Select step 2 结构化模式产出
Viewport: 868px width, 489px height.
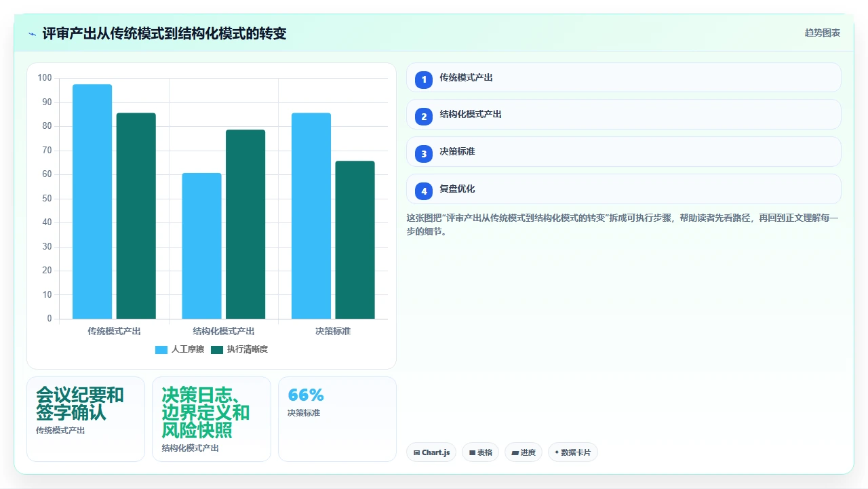tap(623, 115)
